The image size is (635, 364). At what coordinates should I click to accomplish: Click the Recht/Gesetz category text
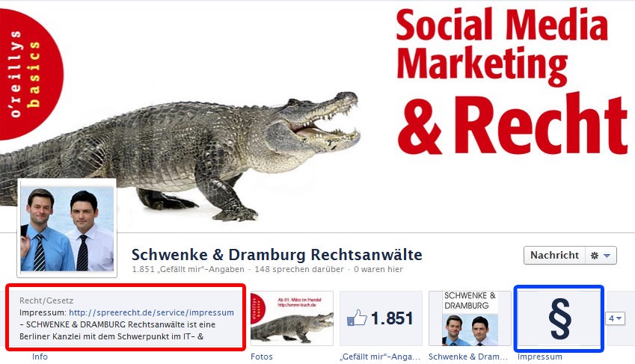click(x=46, y=300)
